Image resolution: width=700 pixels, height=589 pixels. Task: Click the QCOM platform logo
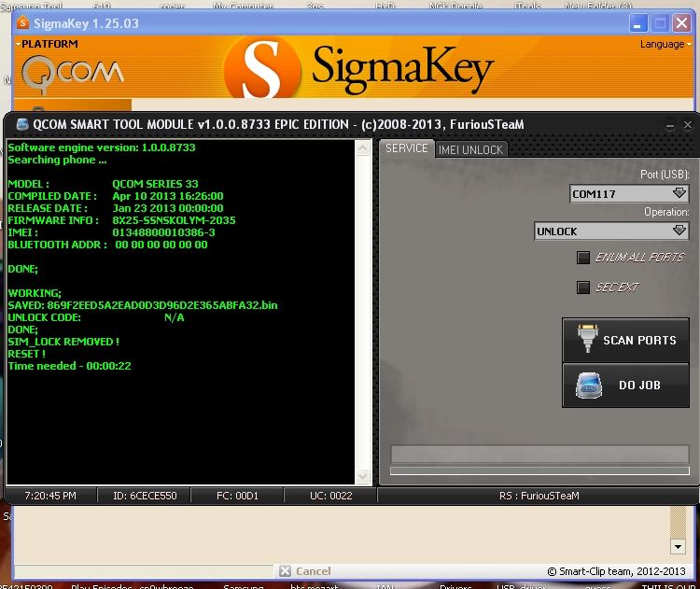(x=72, y=71)
